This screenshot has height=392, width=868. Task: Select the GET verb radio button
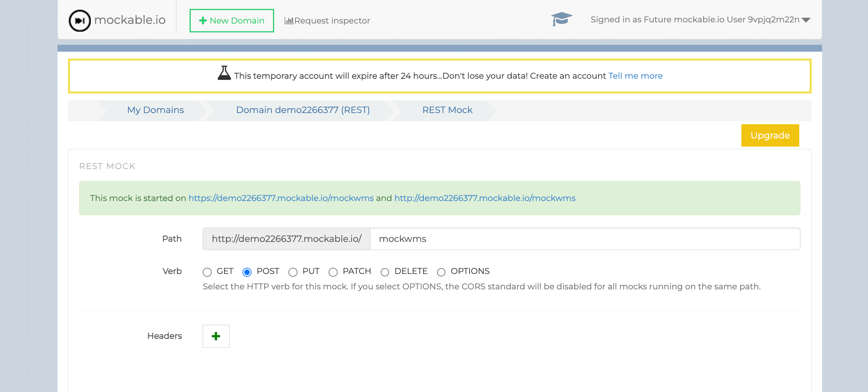click(207, 272)
